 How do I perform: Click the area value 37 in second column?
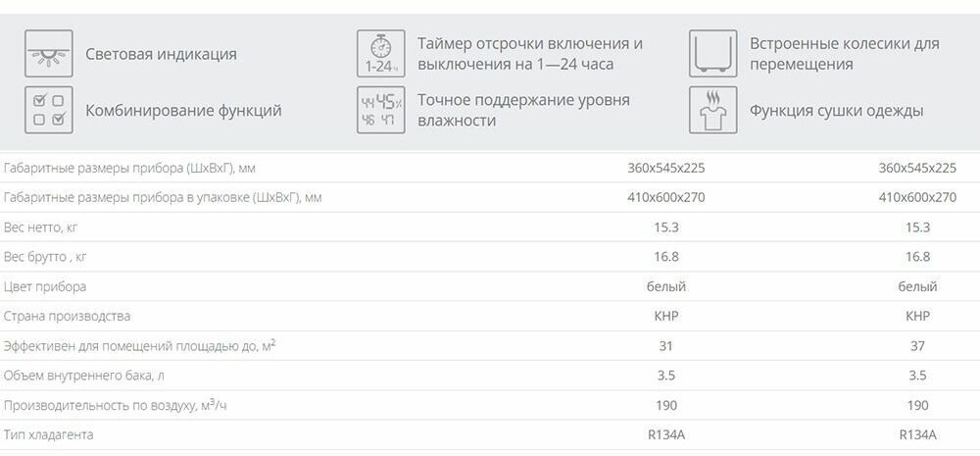917,346
